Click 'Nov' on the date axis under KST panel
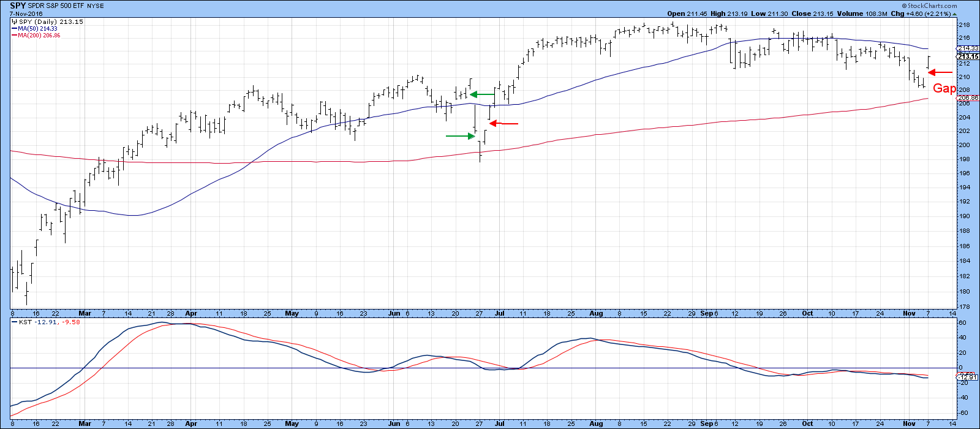 pyautogui.click(x=909, y=423)
